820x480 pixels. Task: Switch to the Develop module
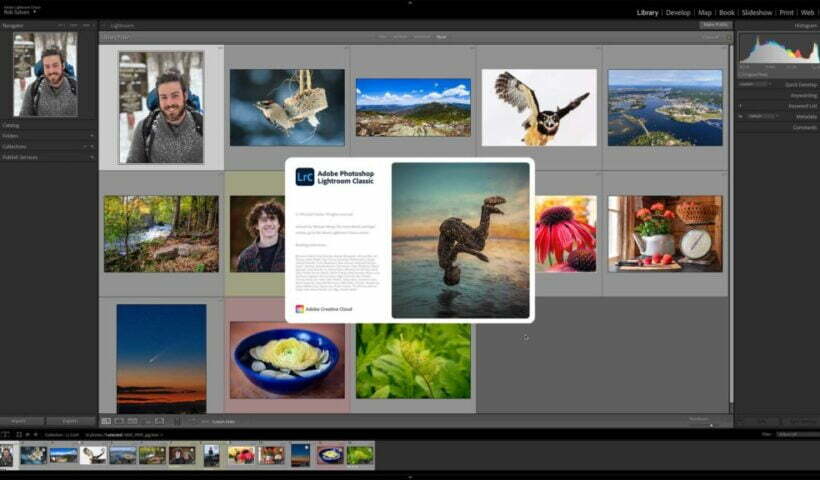[677, 13]
